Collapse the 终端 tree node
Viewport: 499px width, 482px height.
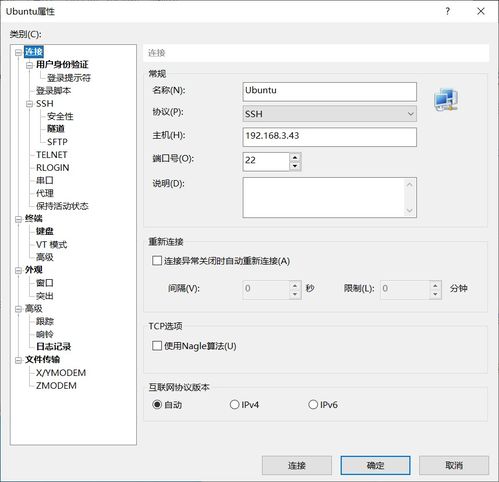18,219
